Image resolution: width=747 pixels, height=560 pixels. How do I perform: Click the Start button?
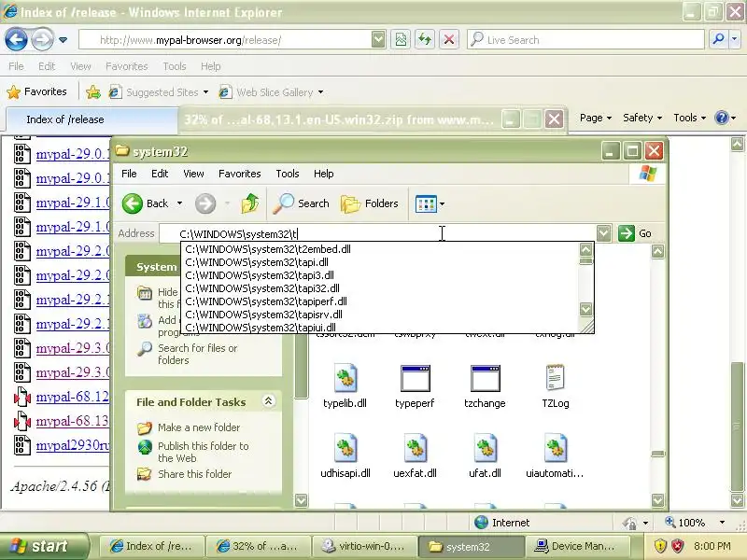pos(44,546)
